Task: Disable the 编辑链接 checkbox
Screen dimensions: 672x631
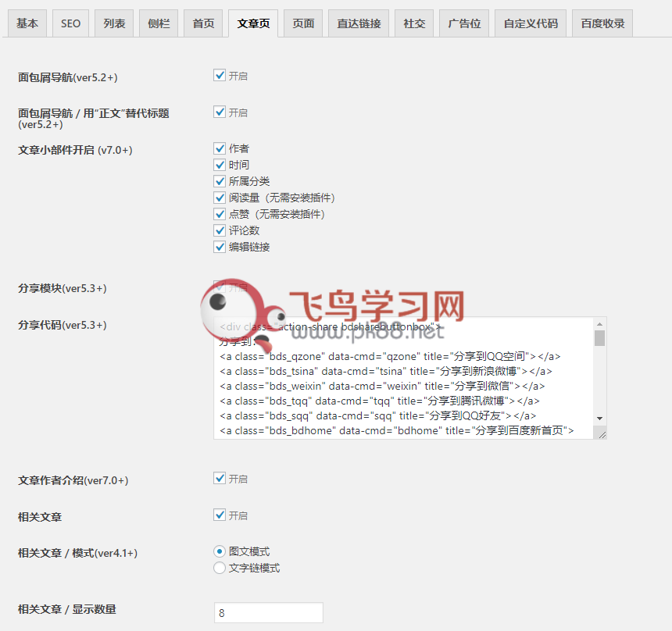Action: coord(220,247)
